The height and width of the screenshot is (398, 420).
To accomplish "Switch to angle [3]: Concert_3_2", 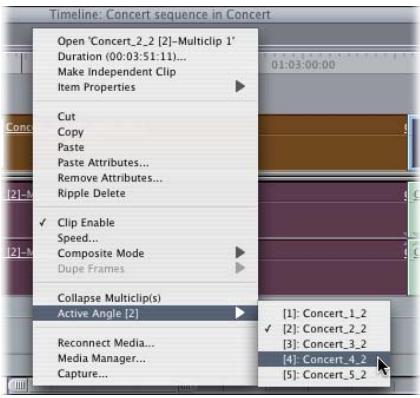I will pos(324,344).
